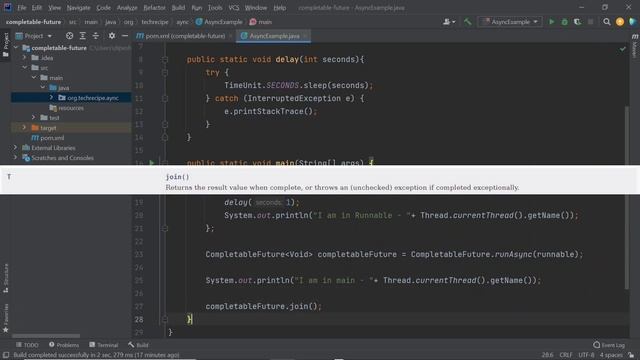Open the Problems tool window
This screenshot has width=640, height=360.
64,345
